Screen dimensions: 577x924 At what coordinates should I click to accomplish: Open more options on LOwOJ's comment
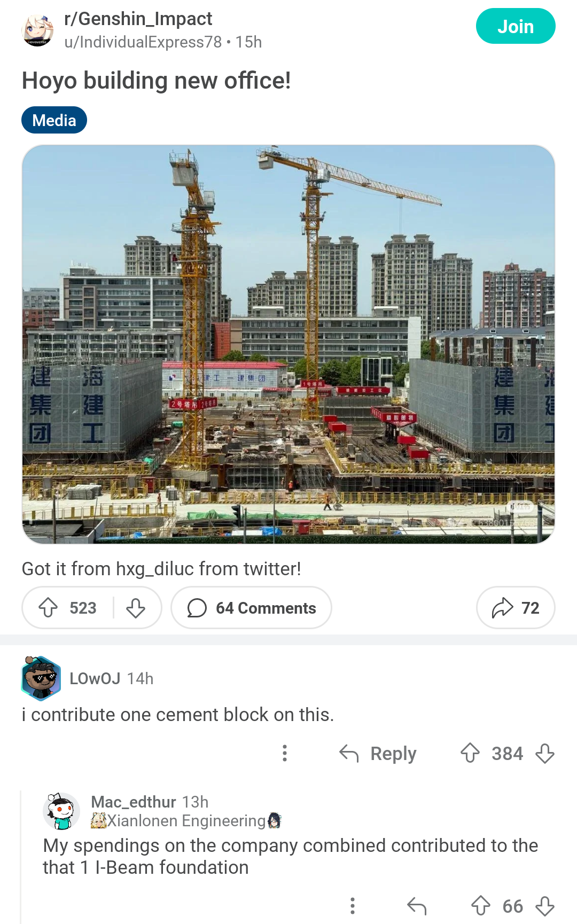(285, 753)
